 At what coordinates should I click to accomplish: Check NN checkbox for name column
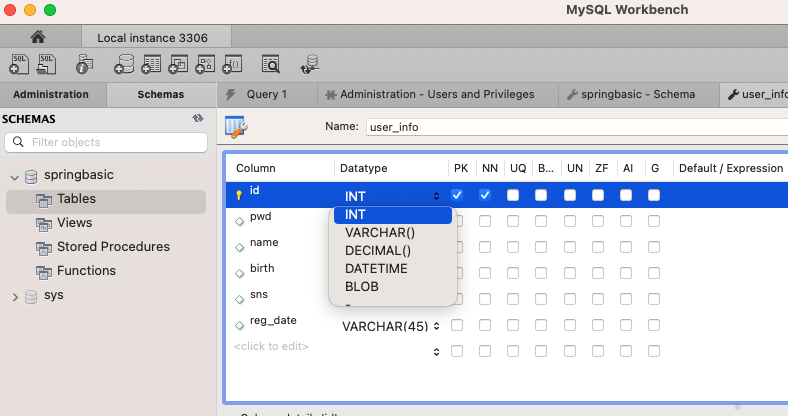point(485,247)
